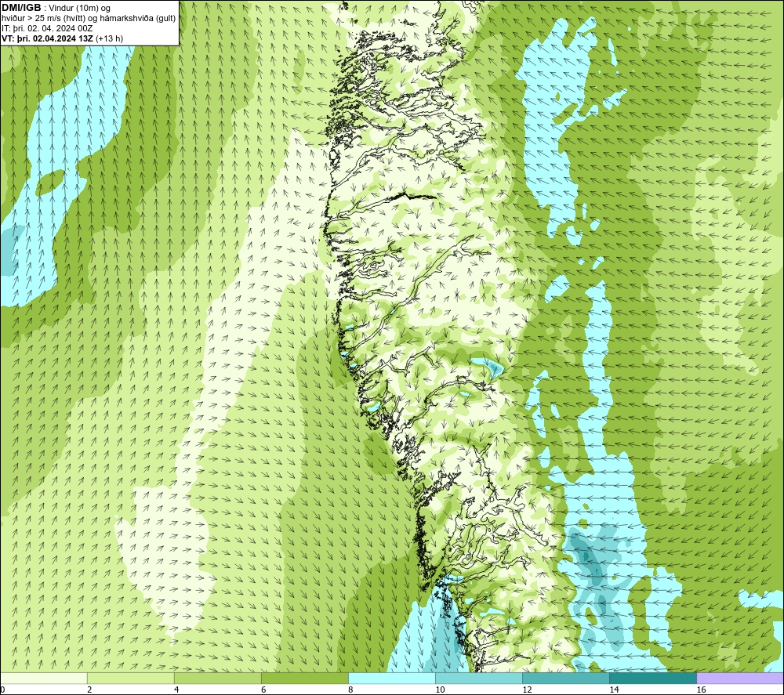
Task: Click the 'Vindur (10m) og' title text
Action: pyautogui.click(x=81, y=9)
